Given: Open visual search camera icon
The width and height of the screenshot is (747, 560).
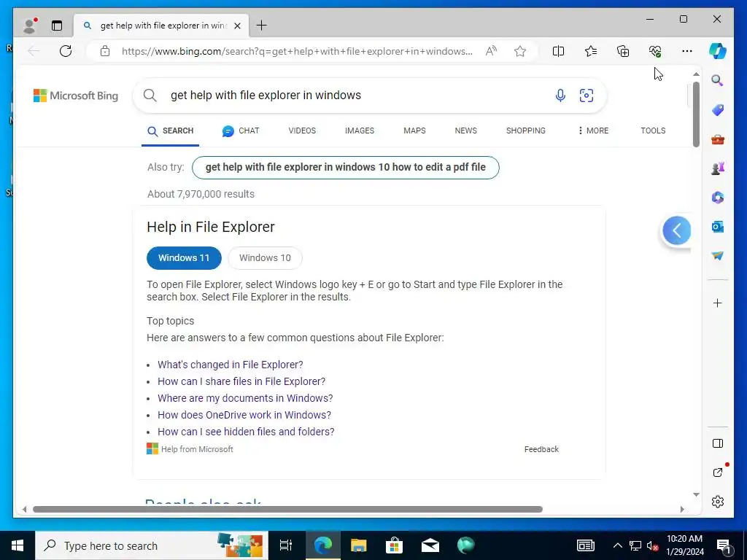Looking at the screenshot, I should 587,96.
